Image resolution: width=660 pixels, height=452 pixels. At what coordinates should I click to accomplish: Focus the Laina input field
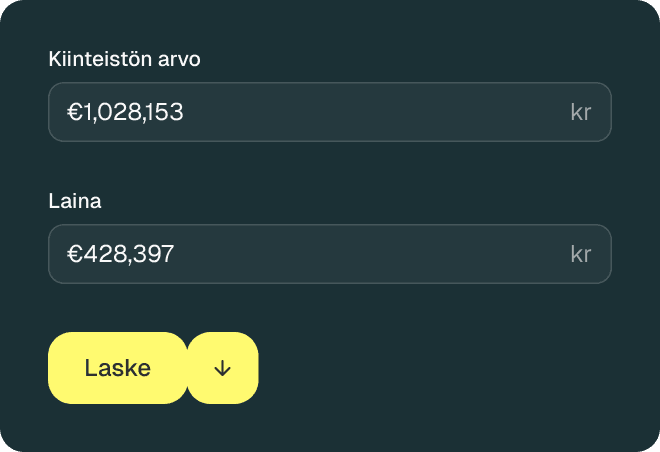(x=329, y=254)
